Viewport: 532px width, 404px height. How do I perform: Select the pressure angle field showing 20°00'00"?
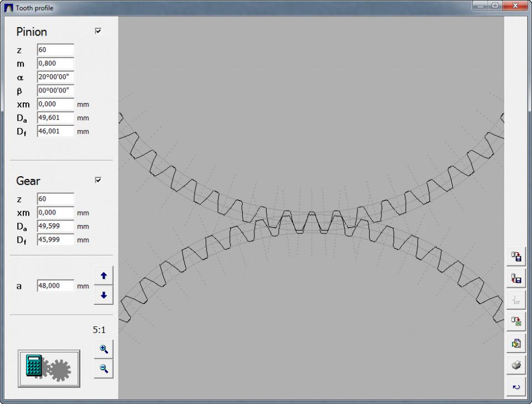(x=54, y=76)
